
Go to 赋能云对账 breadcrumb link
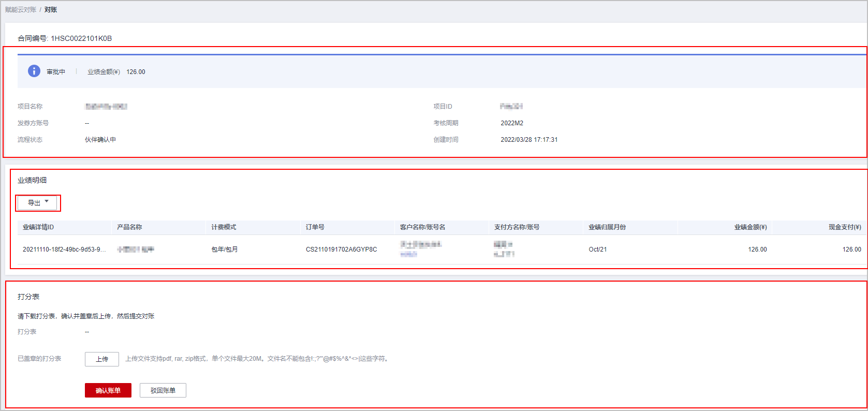[21, 10]
